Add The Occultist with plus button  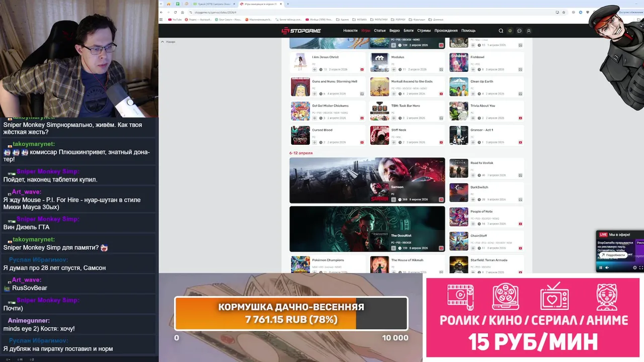pos(393,248)
